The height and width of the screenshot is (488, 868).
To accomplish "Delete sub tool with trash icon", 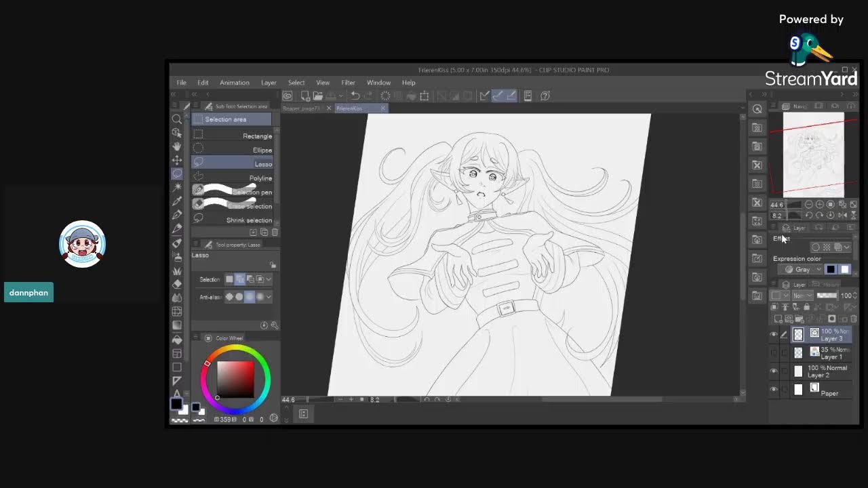I will coord(275,232).
